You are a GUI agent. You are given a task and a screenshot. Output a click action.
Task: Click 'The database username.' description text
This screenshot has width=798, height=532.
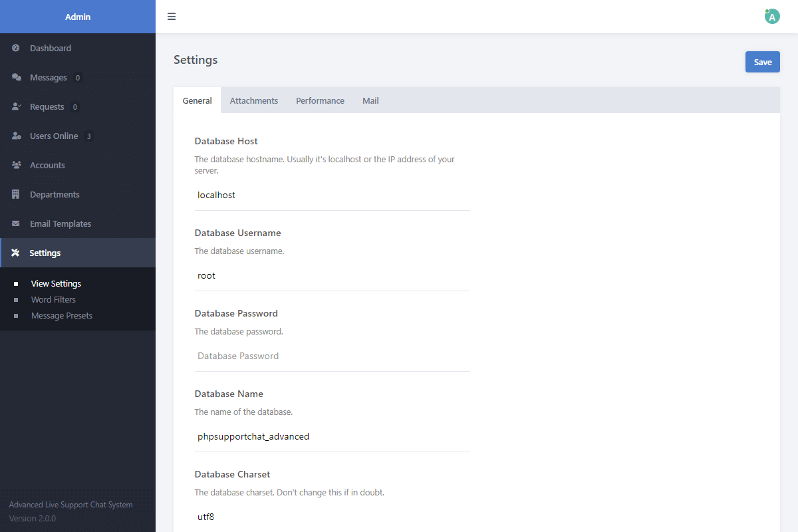click(239, 251)
